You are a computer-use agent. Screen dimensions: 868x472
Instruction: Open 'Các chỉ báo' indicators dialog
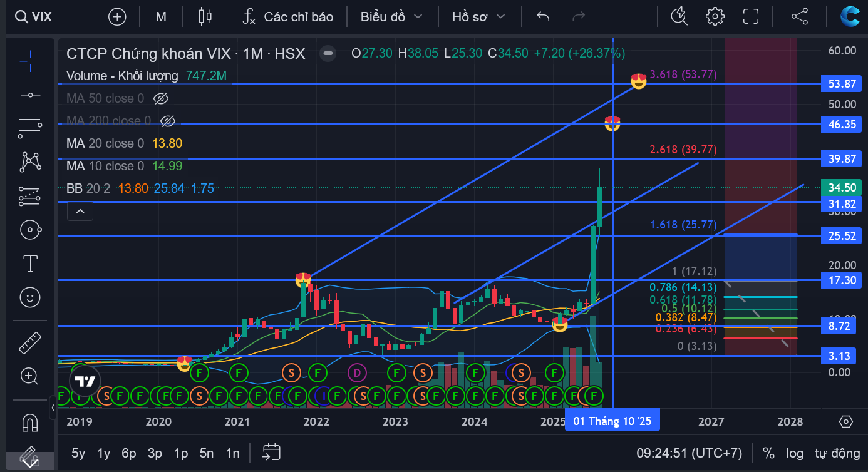coord(287,17)
